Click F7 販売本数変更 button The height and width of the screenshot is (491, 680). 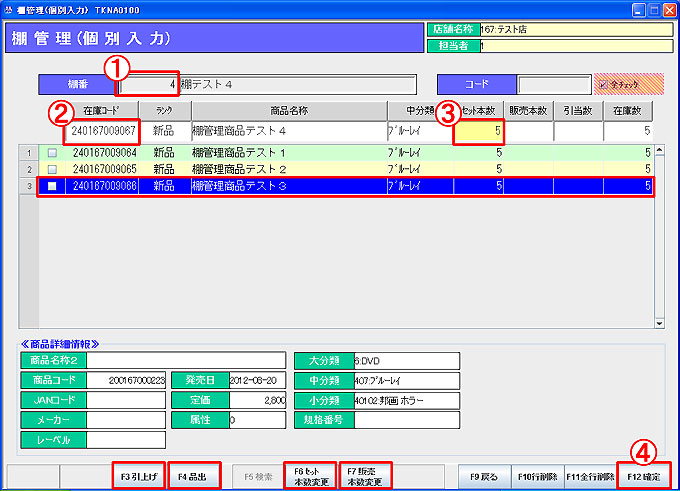pos(366,475)
